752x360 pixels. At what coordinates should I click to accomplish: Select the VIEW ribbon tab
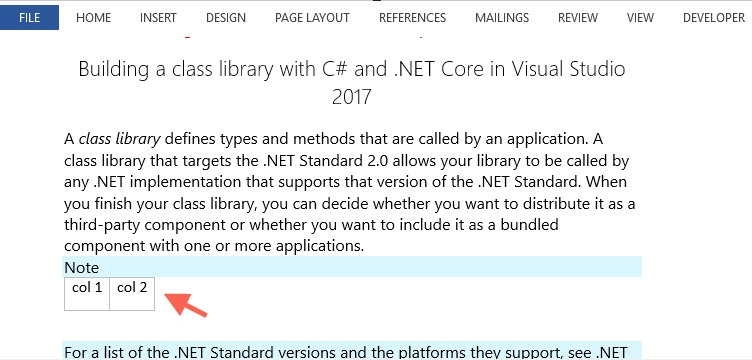pos(640,18)
